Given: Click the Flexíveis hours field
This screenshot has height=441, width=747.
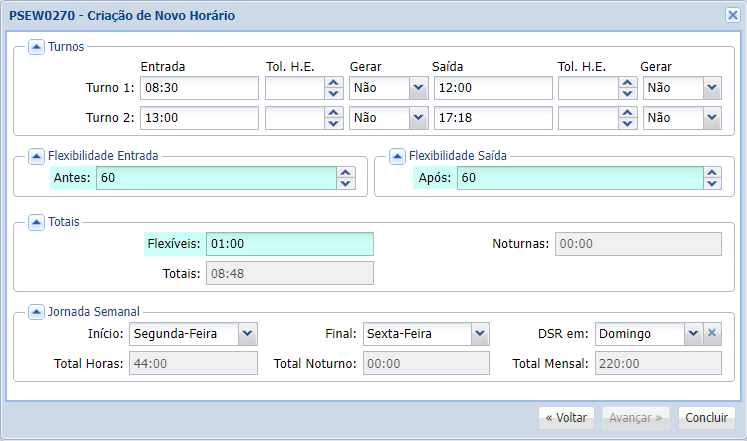Looking at the screenshot, I should [x=289, y=244].
